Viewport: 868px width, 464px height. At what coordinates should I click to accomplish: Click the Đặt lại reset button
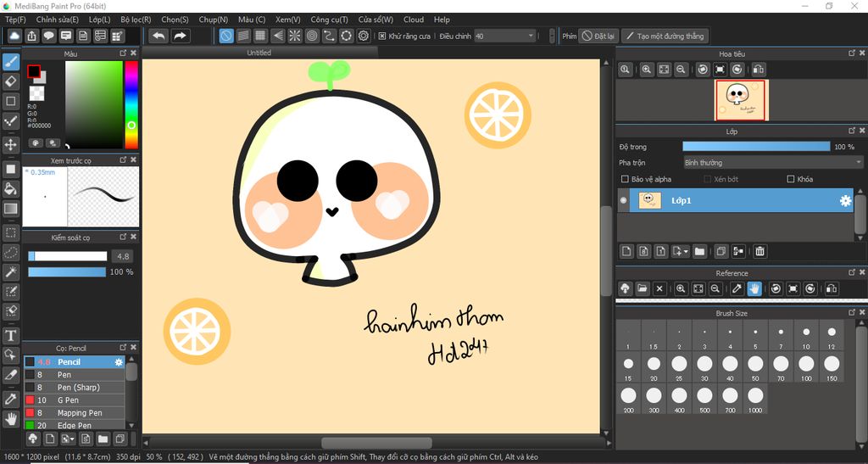pyautogui.click(x=598, y=36)
